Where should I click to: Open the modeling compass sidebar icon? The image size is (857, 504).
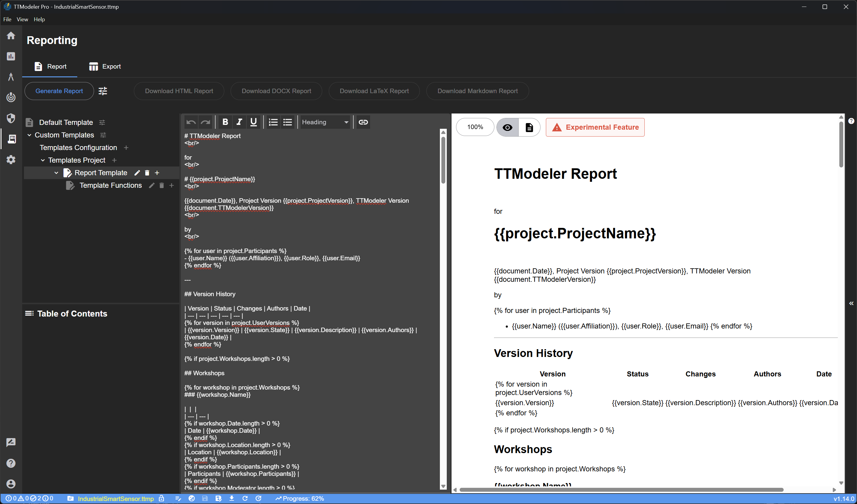11,77
